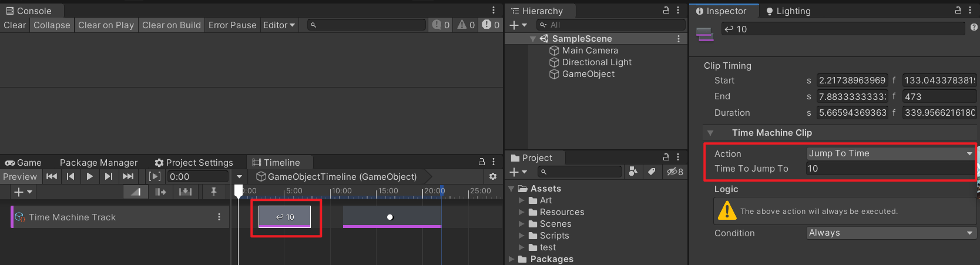This screenshot has height=265, width=980.
Task: Lock the Hierarchy panel
Action: [666, 10]
